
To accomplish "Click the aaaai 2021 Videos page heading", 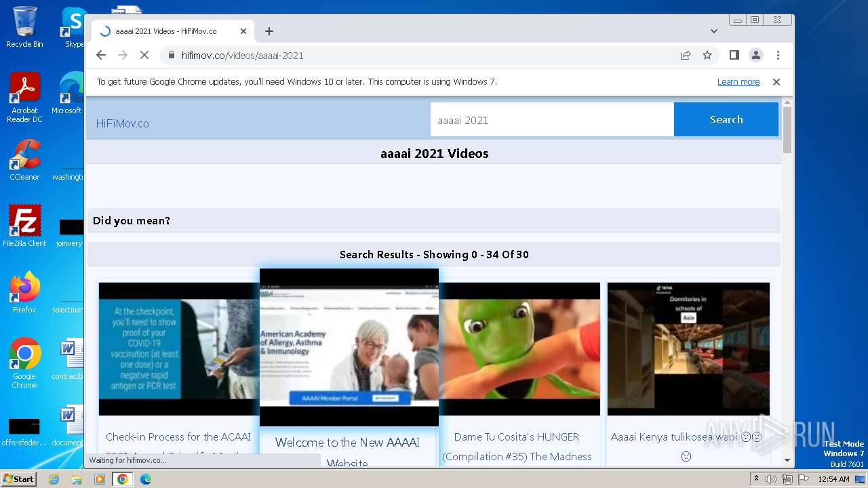I will coord(435,154).
